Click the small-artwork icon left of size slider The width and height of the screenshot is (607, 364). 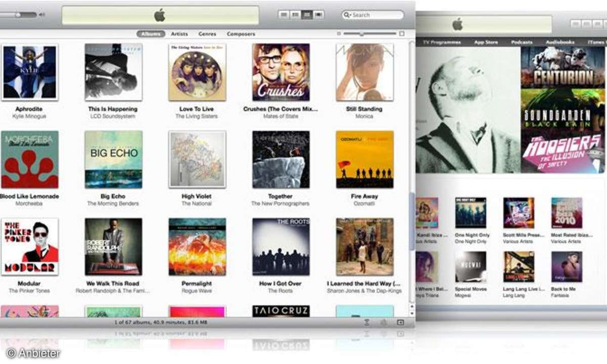coord(339,34)
